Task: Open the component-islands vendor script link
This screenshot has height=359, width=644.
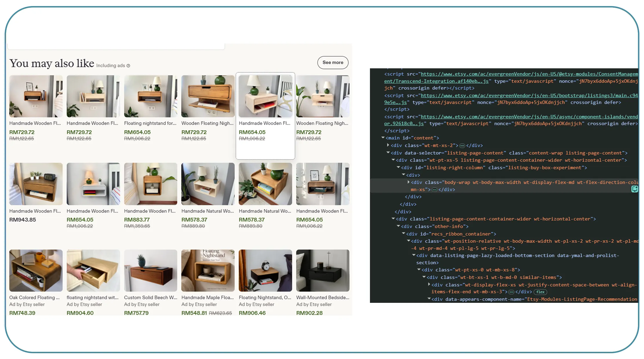Action: (511, 120)
